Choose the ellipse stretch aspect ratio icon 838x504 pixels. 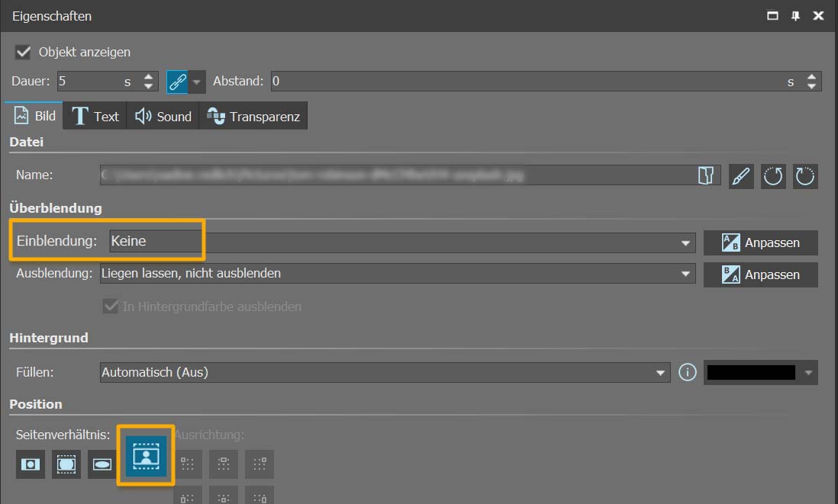(x=101, y=464)
